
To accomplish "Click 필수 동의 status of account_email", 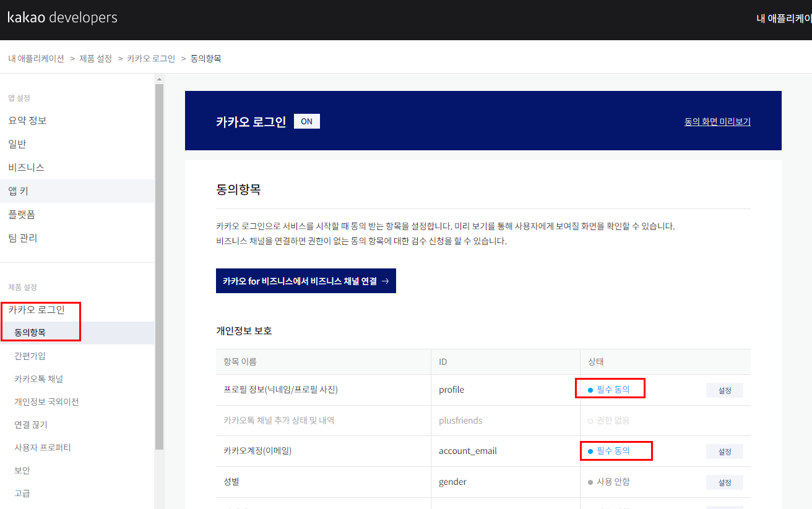I will click(608, 451).
